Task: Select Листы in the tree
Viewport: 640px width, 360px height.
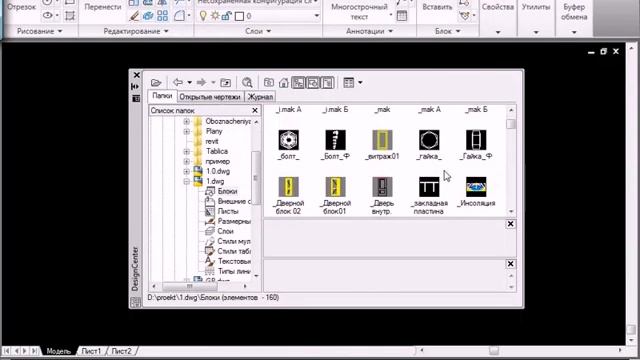Action: click(x=227, y=211)
